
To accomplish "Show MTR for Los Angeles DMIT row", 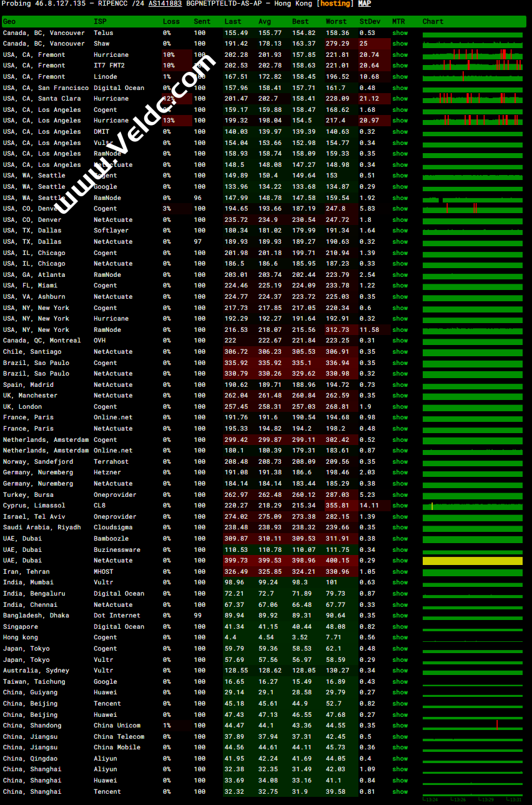I will click(x=400, y=132).
